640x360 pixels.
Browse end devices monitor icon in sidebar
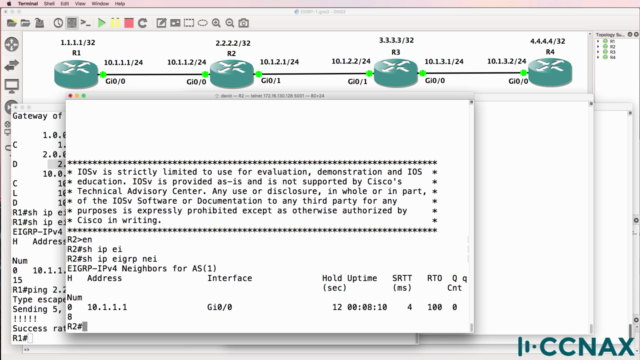12,86
